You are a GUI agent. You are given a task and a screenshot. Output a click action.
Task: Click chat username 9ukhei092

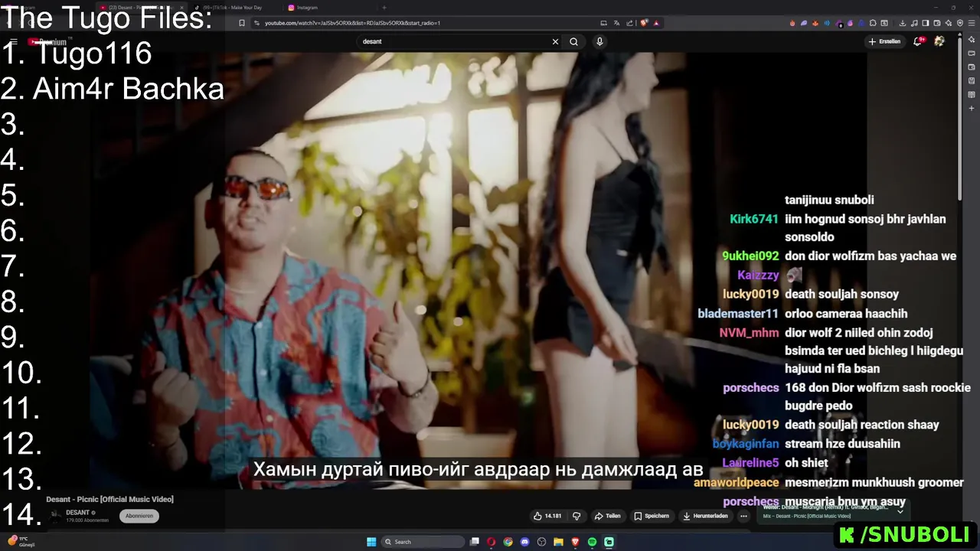pyautogui.click(x=750, y=256)
